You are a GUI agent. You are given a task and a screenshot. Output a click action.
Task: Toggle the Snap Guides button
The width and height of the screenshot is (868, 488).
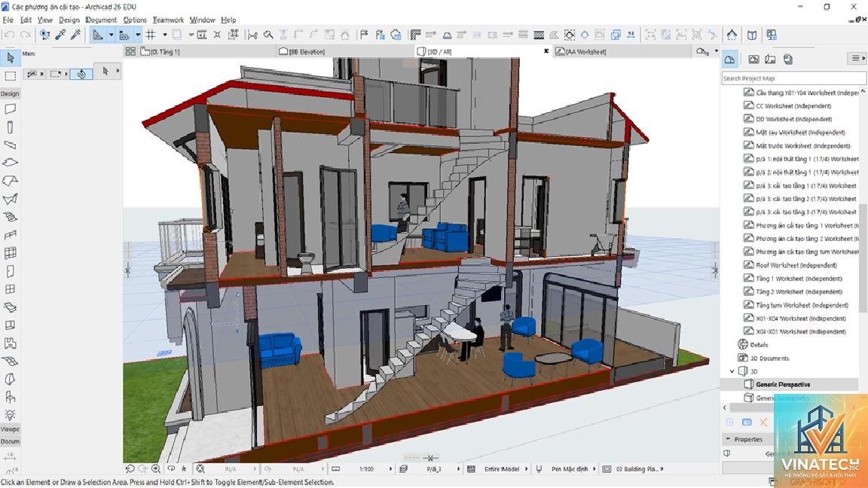pyautogui.click(x=124, y=35)
